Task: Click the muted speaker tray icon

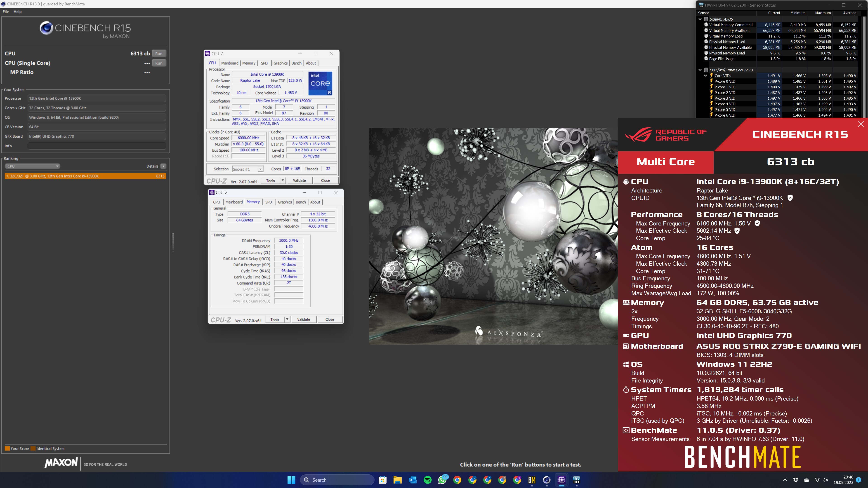Action: pyautogui.click(x=825, y=480)
